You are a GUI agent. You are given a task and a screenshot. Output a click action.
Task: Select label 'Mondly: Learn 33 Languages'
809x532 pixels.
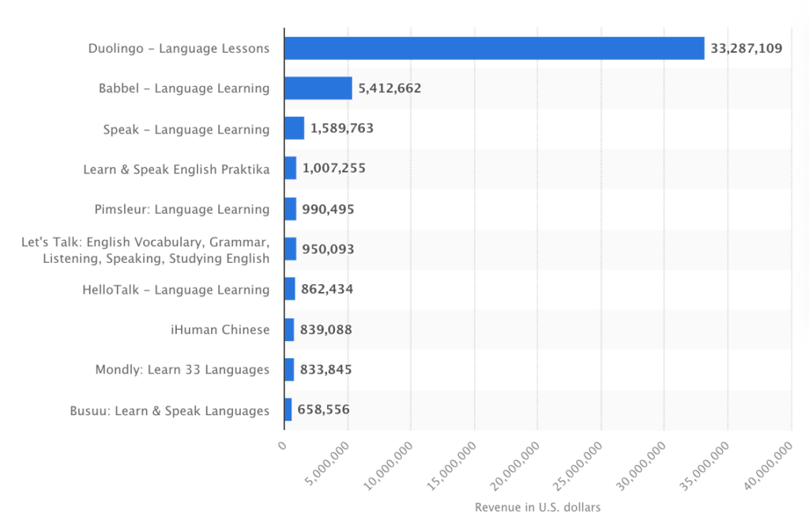coord(182,369)
